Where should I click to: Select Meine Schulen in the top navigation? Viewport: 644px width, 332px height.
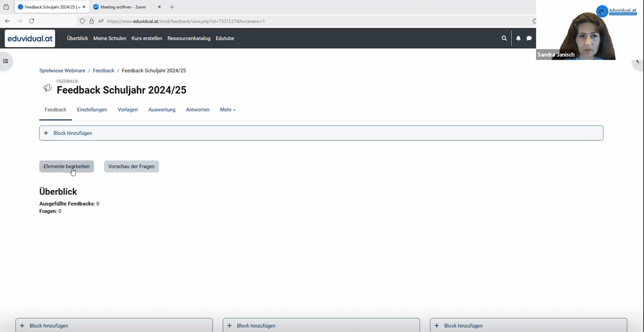[109, 38]
